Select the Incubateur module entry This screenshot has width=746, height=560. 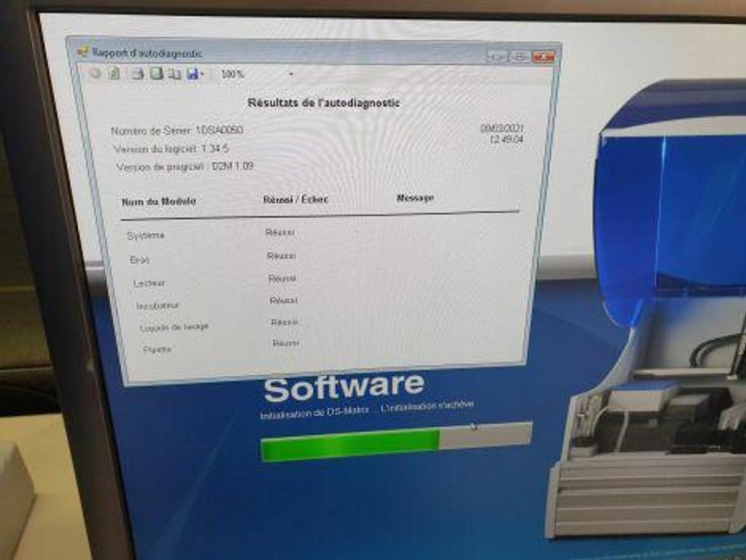[x=158, y=306]
